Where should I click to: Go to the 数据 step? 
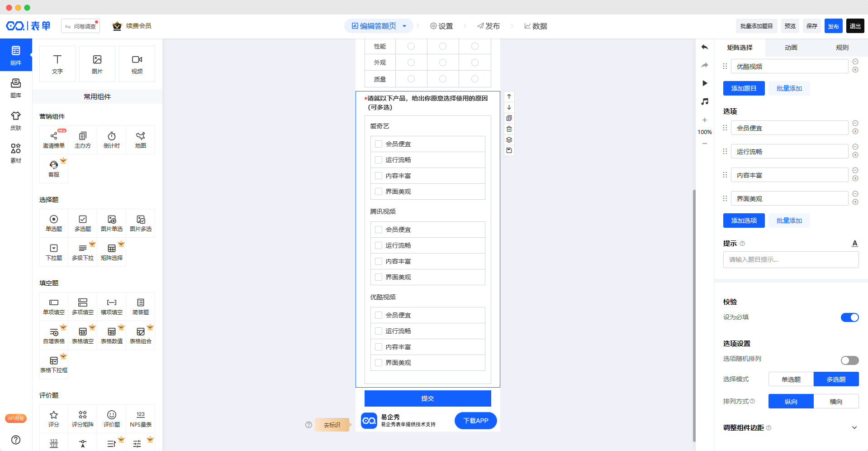pyautogui.click(x=536, y=26)
